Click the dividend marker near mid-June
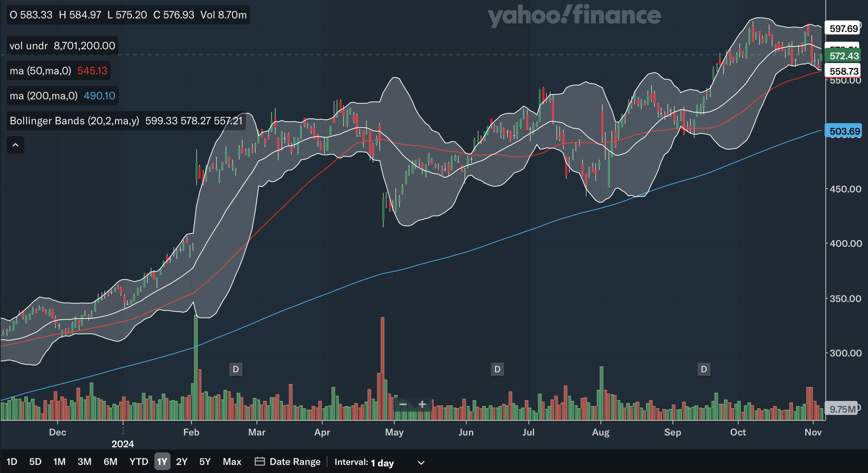 (x=497, y=369)
